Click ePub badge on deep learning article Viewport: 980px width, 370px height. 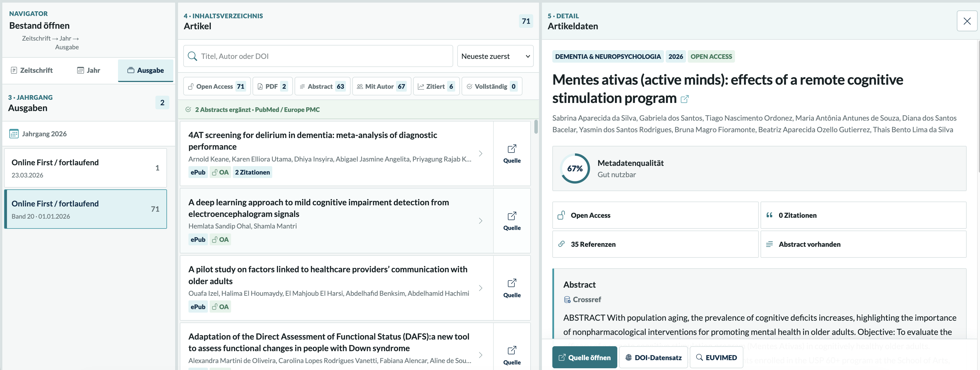(198, 240)
